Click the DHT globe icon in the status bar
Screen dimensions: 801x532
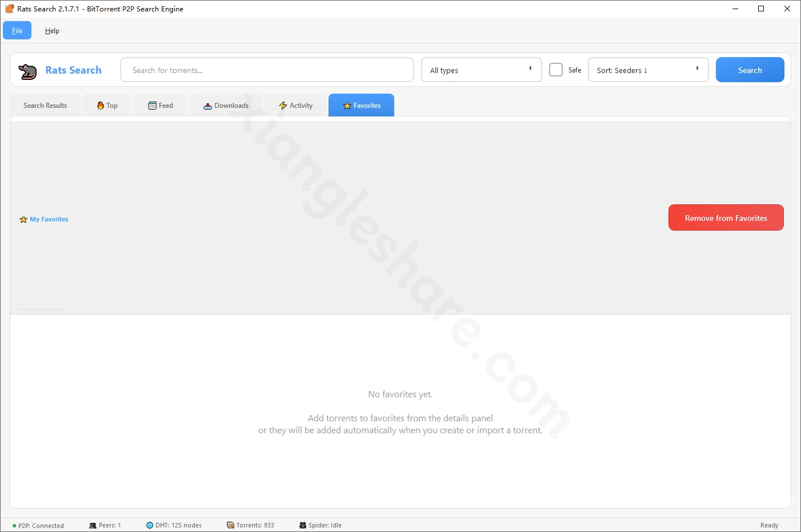[150, 525]
